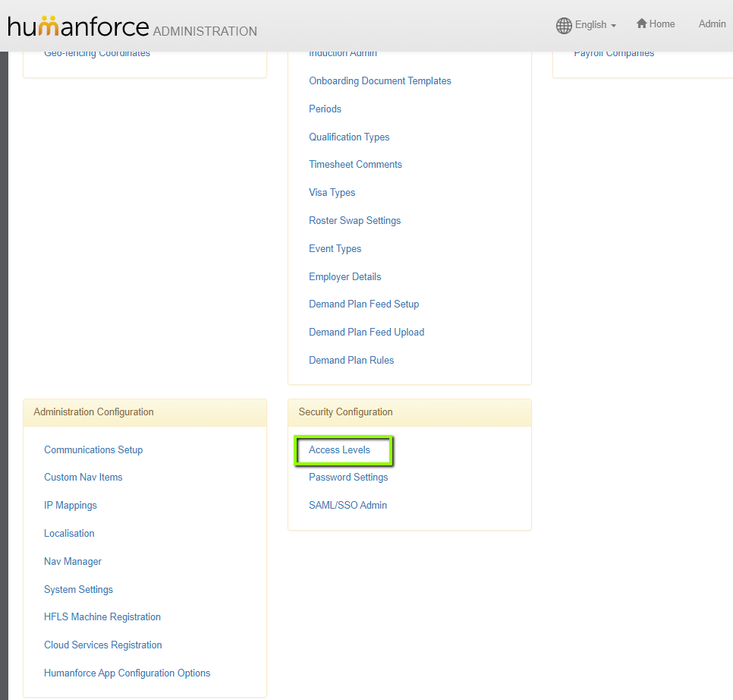Open Cloud Services Registration
The height and width of the screenshot is (700, 733).
coord(102,645)
